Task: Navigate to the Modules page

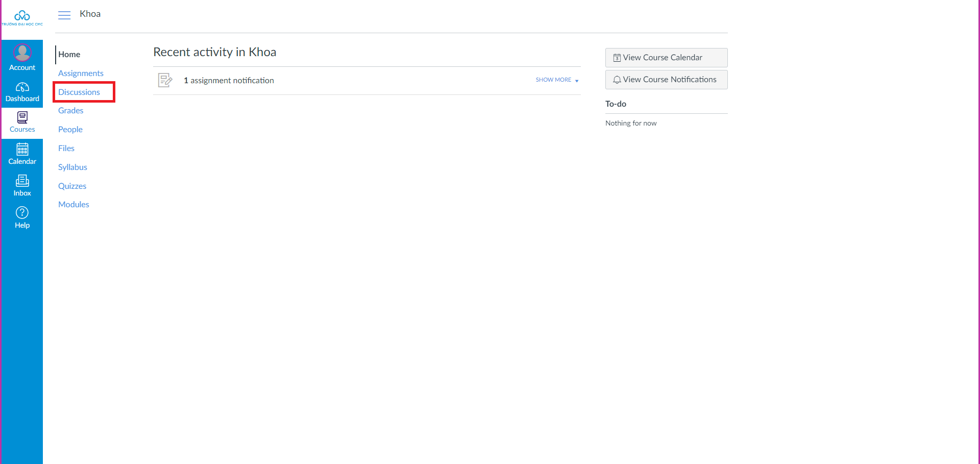Action: [73, 205]
